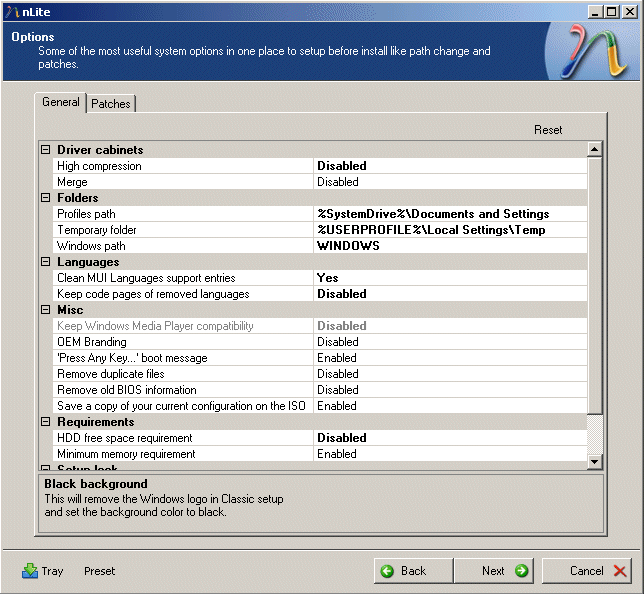Click the Profiles path value field

pyautogui.click(x=450, y=214)
